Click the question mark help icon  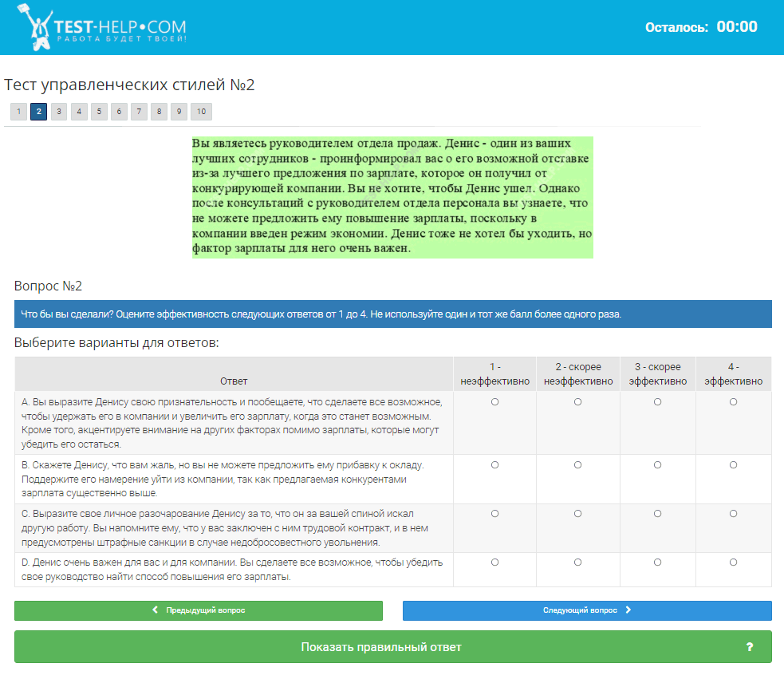pyautogui.click(x=750, y=647)
